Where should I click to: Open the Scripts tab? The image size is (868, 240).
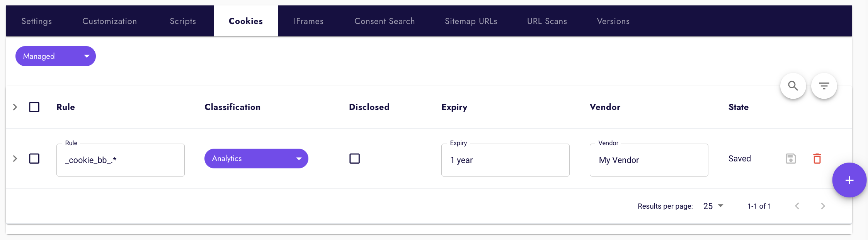tap(183, 21)
